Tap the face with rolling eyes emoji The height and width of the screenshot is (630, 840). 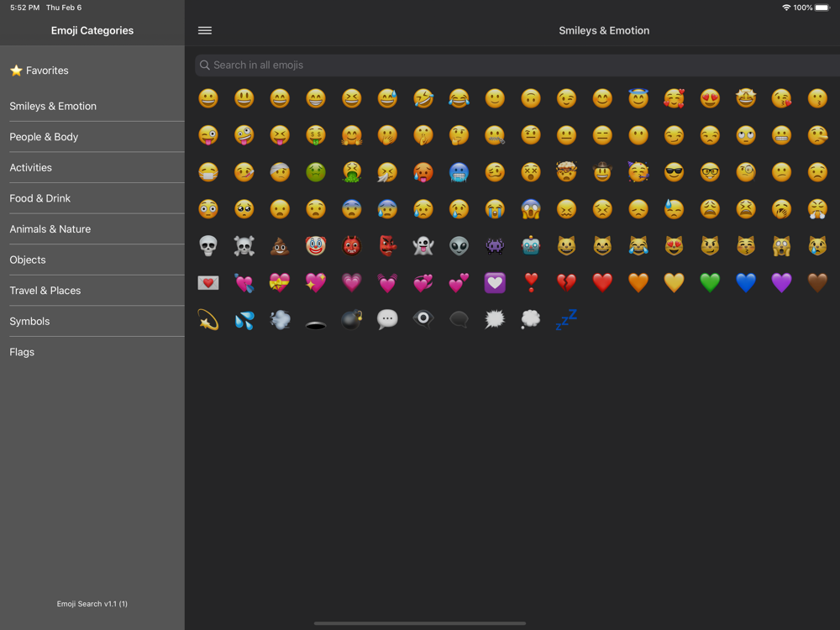click(x=746, y=135)
